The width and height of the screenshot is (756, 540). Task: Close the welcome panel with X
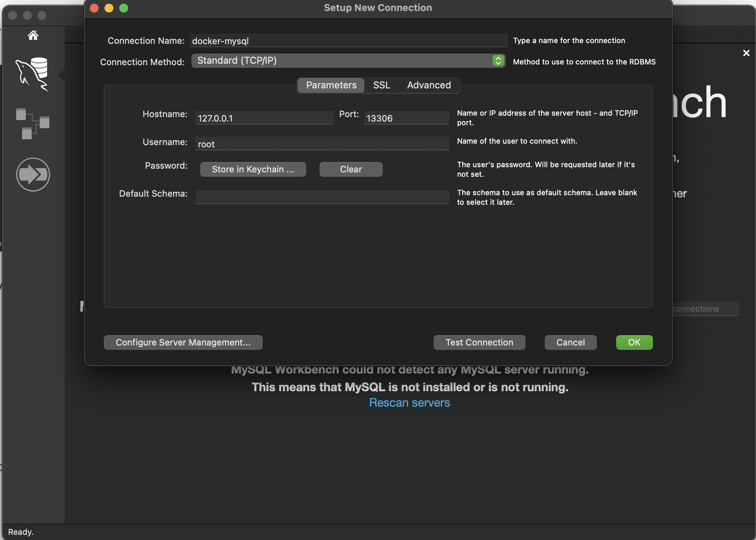[746, 53]
